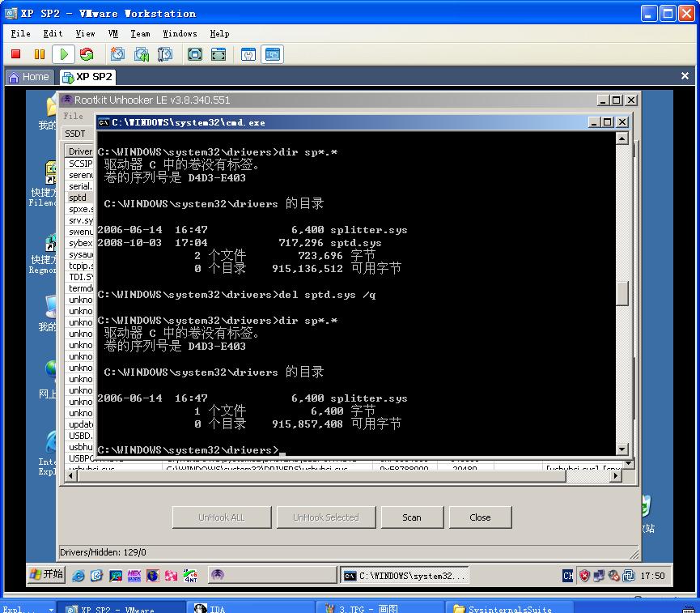Open the Snapshot Manager icon

(165, 54)
